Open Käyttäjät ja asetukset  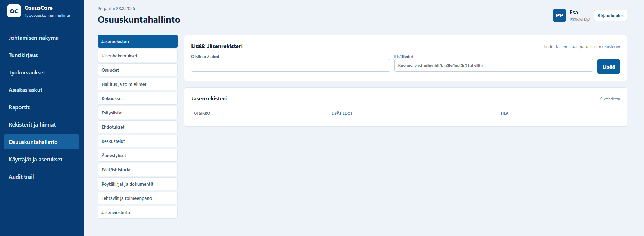tap(41, 159)
